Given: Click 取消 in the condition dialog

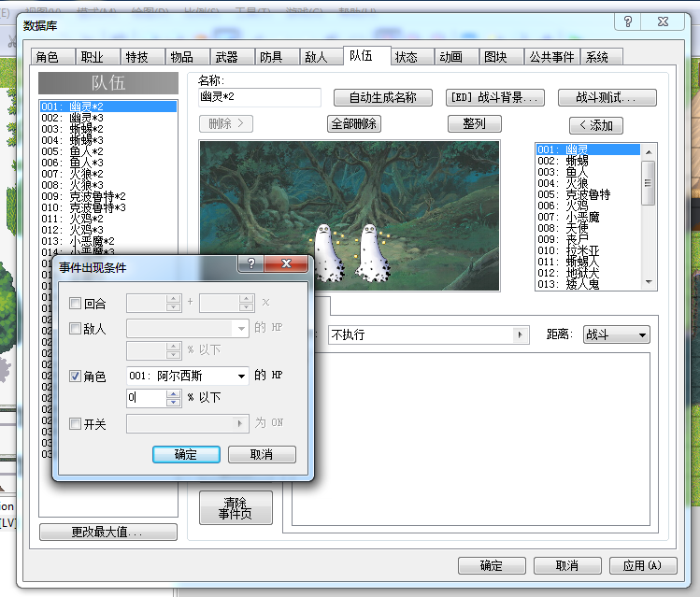Looking at the screenshot, I should (x=262, y=454).
